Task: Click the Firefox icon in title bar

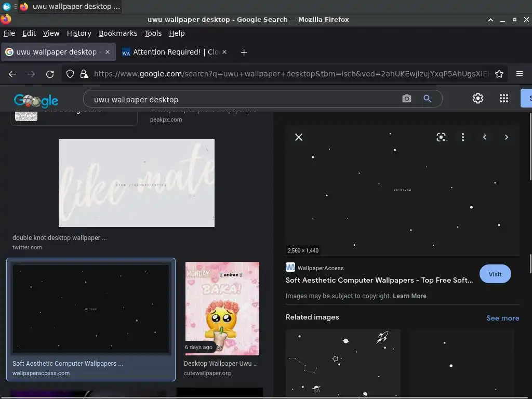Action: tap(6, 19)
